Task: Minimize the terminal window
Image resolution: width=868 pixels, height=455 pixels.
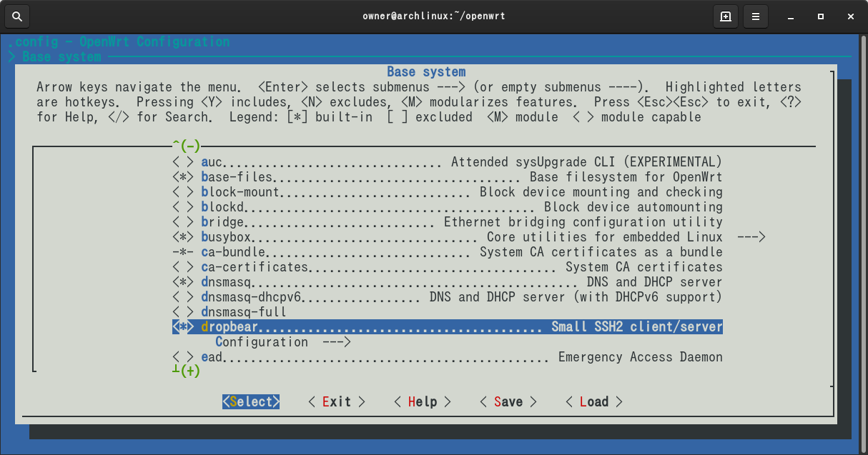Action: point(791,16)
